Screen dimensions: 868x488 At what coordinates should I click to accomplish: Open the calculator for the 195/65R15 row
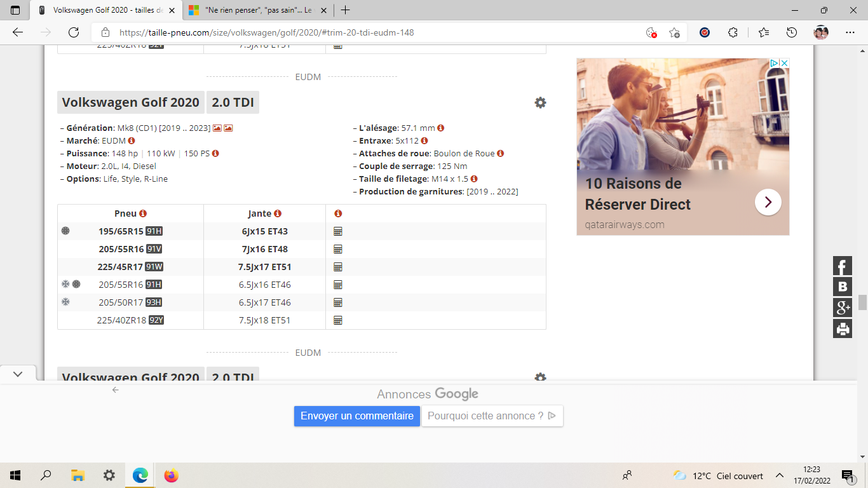338,231
